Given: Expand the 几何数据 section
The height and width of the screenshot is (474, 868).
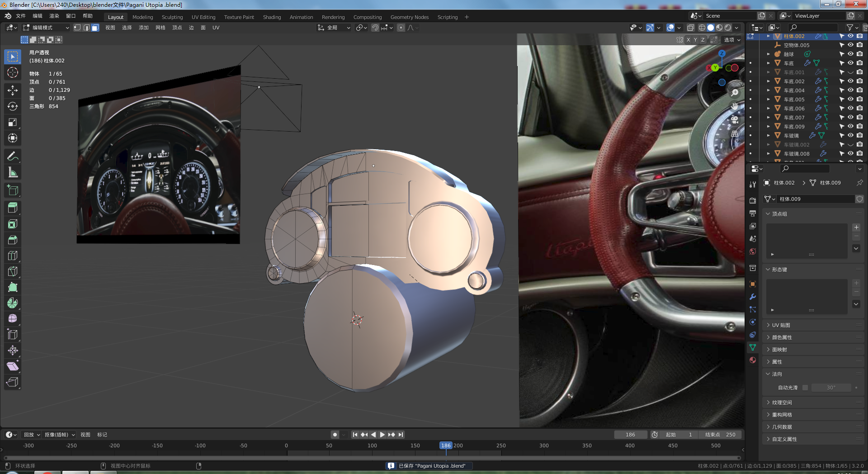Looking at the screenshot, I should point(782,427).
